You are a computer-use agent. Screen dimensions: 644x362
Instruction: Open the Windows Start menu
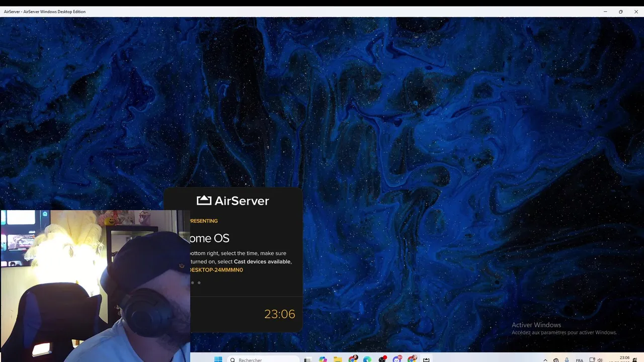(x=218, y=359)
